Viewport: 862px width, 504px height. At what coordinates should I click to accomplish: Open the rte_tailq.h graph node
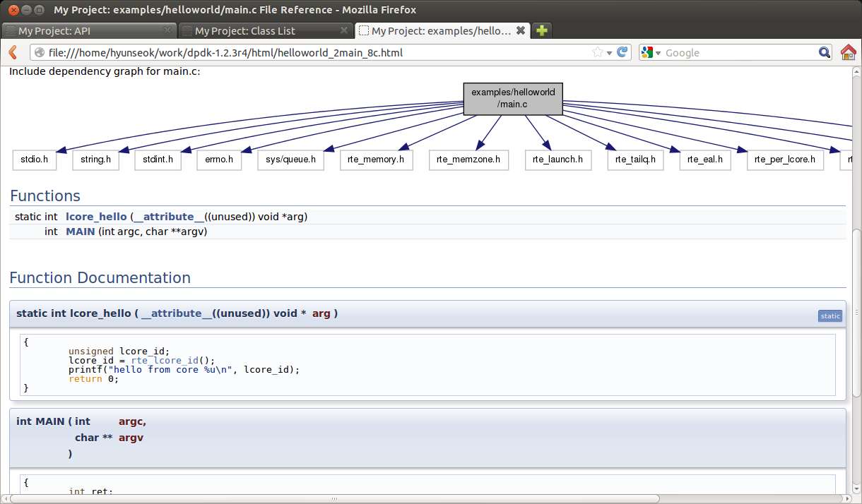(x=635, y=160)
